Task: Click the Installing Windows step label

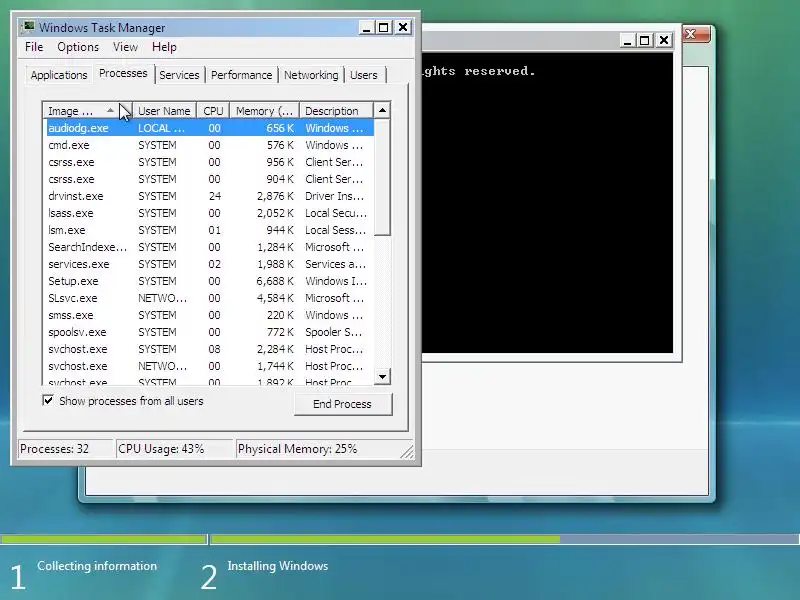Action: coord(278,566)
